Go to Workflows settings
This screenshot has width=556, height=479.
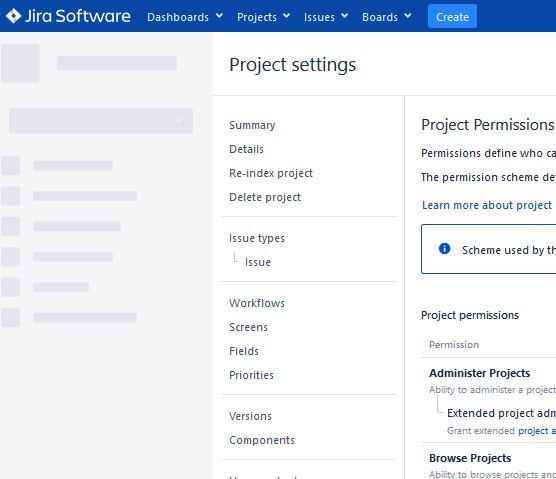pos(257,303)
